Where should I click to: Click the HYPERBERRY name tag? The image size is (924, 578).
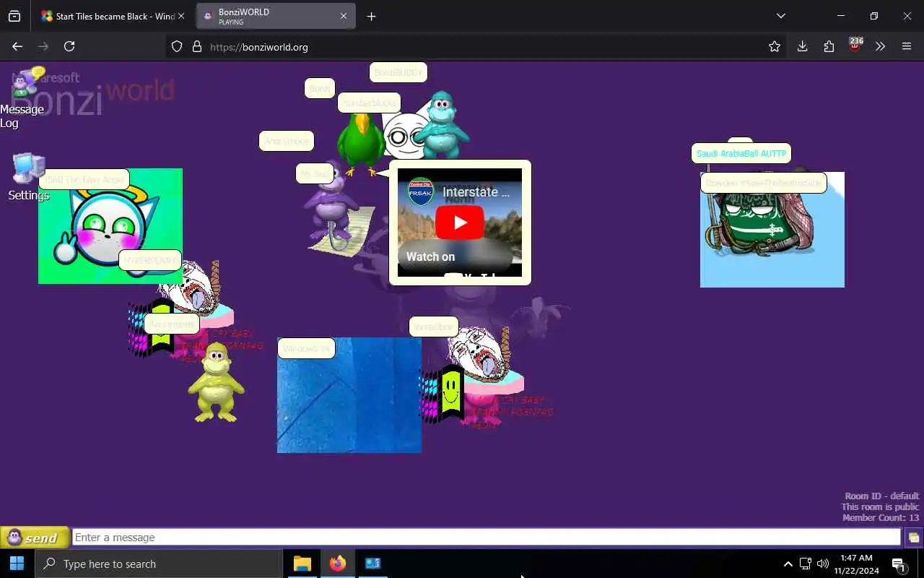coord(150,260)
